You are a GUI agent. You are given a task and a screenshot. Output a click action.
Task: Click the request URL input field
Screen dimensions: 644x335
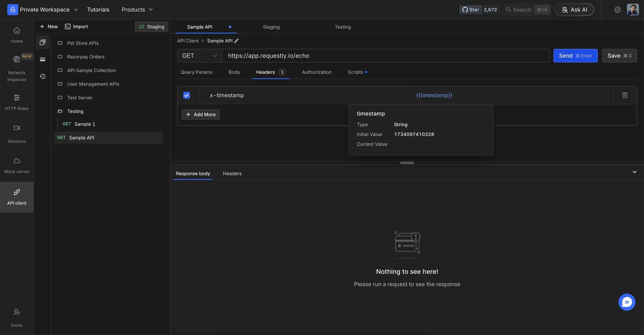tap(385, 56)
